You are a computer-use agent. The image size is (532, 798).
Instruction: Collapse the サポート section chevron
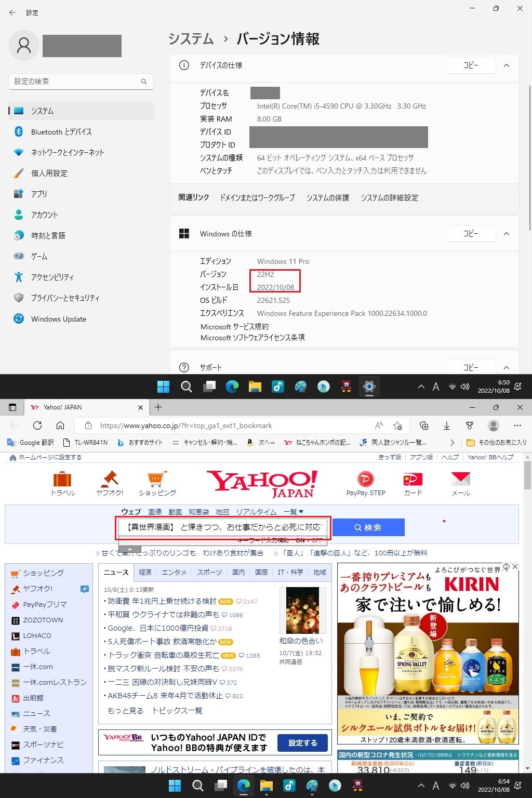(507, 367)
